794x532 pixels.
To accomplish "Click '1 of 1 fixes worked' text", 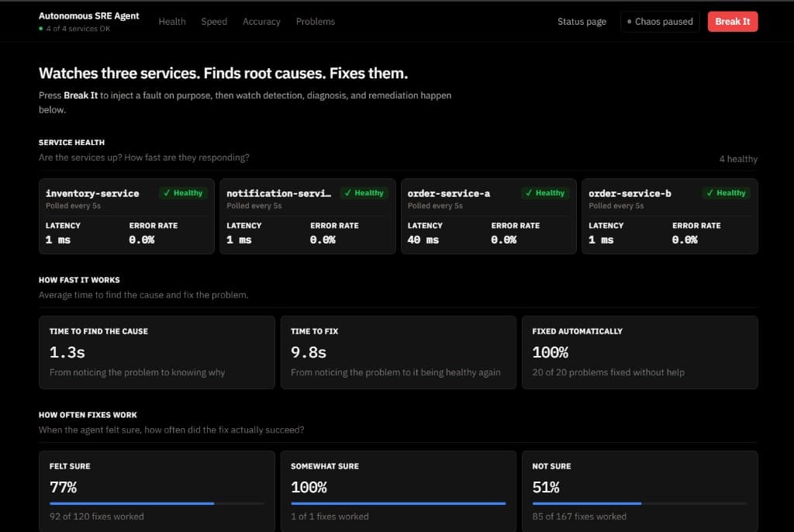I will pos(330,516).
